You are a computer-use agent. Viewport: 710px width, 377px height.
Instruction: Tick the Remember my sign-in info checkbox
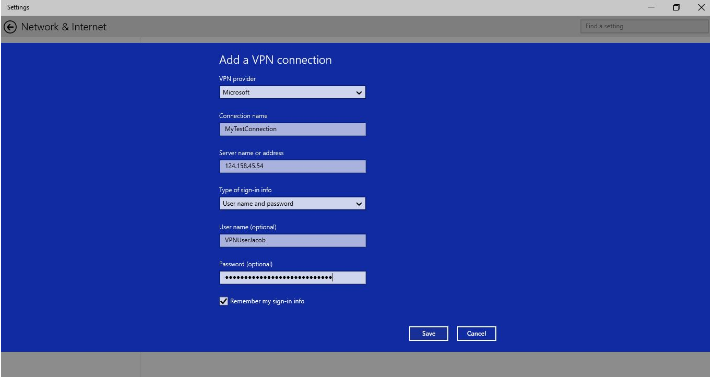pyautogui.click(x=224, y=301)
